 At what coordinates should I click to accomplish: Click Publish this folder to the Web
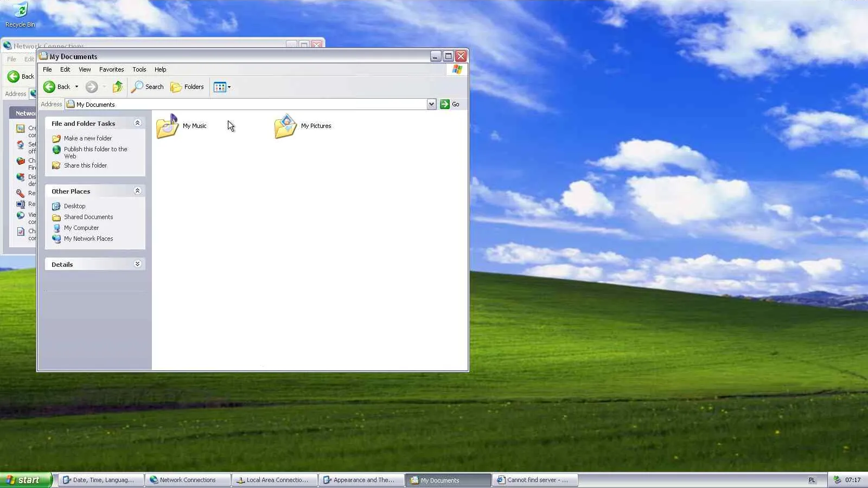tap(95, 152)
